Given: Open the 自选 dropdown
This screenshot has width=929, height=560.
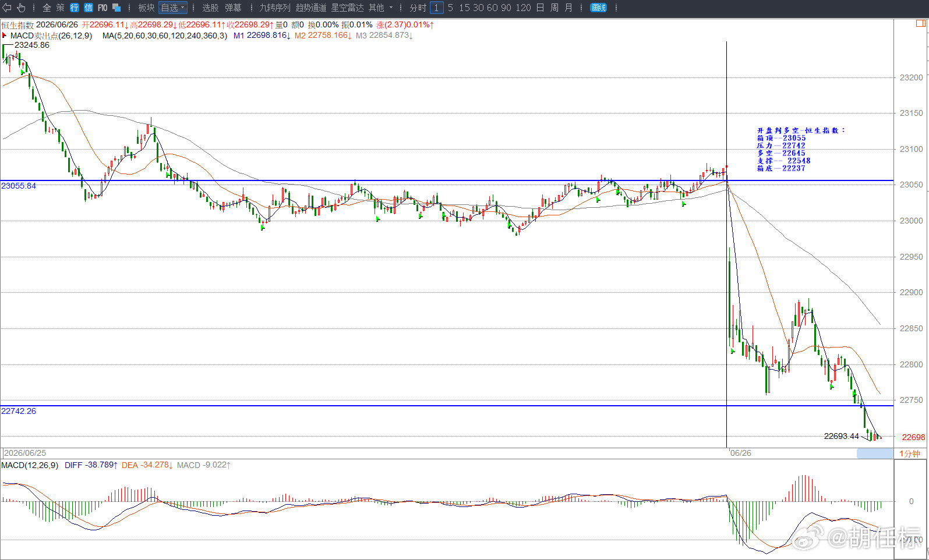Looking at the screenshot, I should click(173, 8).
